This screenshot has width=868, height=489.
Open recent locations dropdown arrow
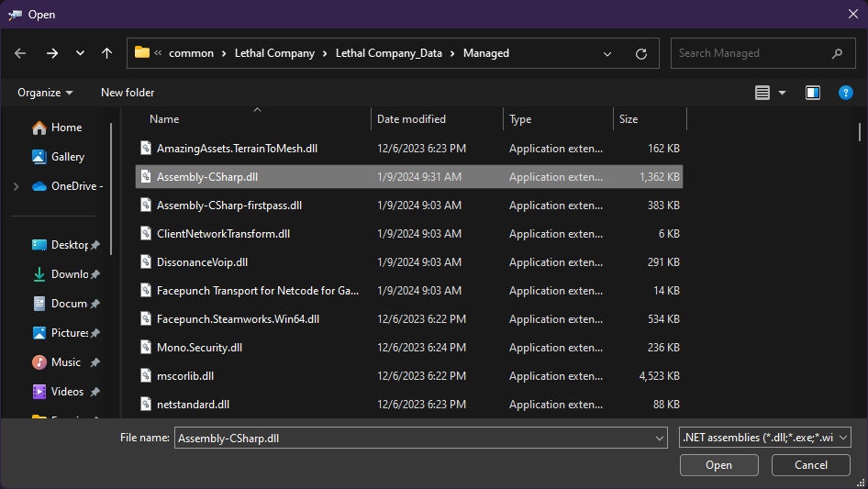coord(80,53)
